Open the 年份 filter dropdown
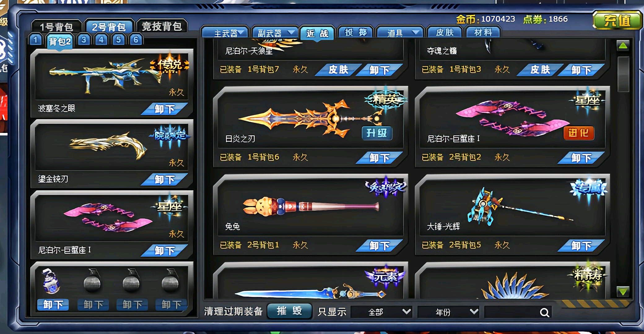This screenshot has width=644, height=334. (449, 312)
